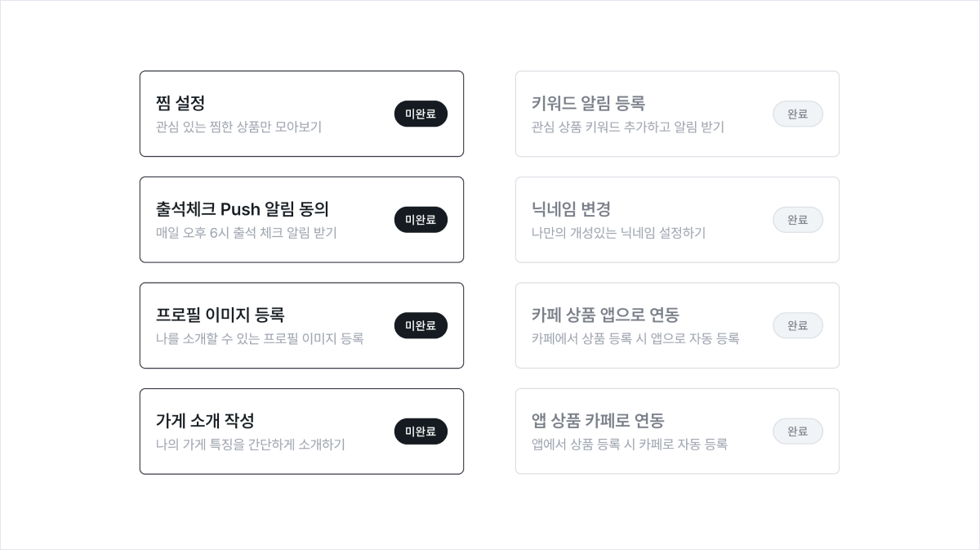
Task: Click the 완료 badge on 앱 상품 카페로 연동
Action: [798, 432]
